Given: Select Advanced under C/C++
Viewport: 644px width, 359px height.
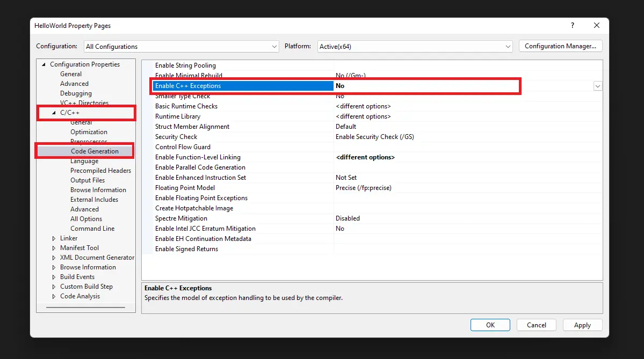Looking at the screenshot, I should [x=84, y=209].
